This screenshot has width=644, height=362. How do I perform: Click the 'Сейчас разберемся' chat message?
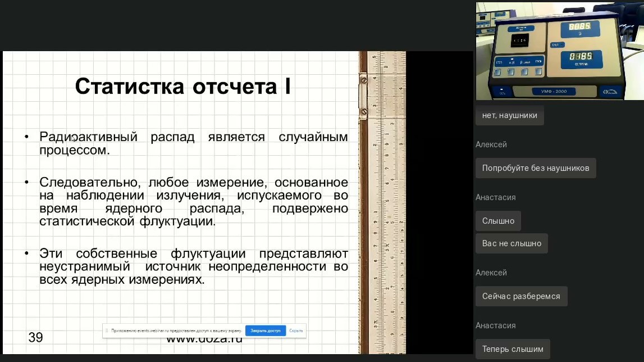tap(521, 296)
